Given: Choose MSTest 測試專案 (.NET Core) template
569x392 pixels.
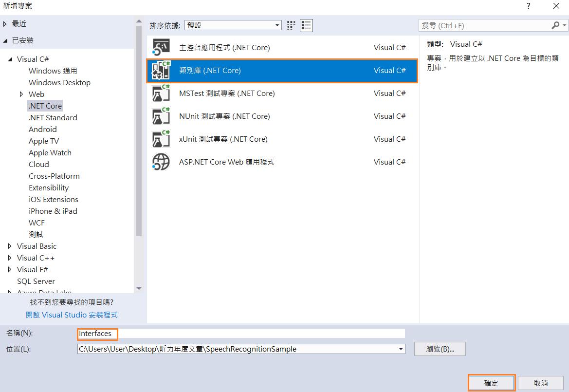Looking at the screenshot, I should coord(282,93).
